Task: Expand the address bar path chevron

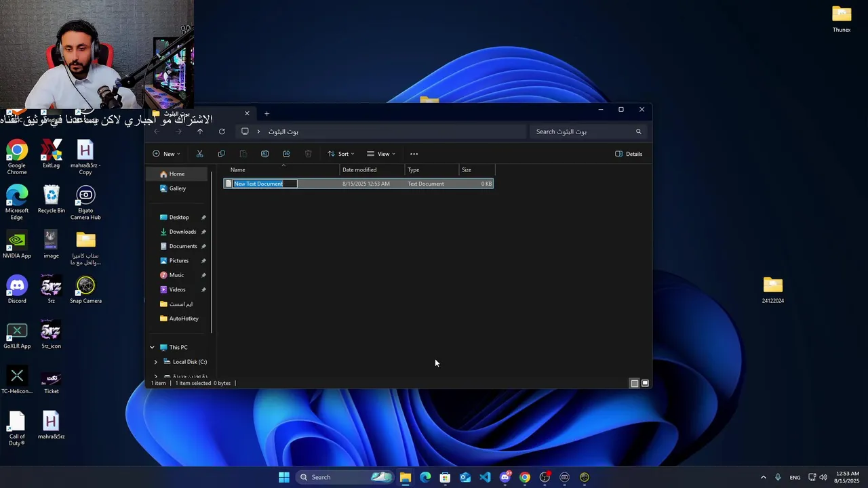Action: [x=258, y=131]
